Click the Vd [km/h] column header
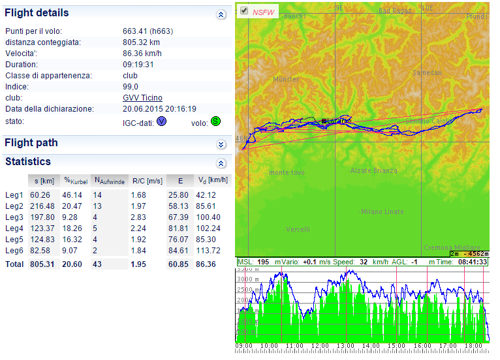500x360 pixels. tap(213, 181)
